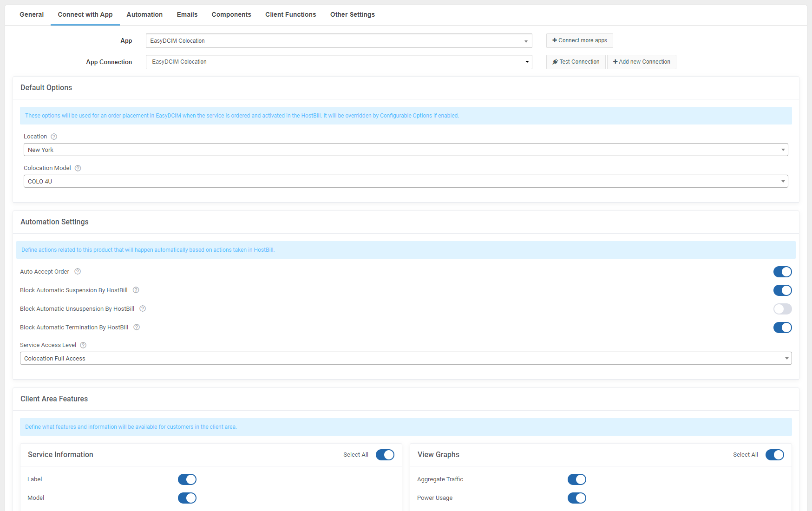The height and width of the screenshot is (511, 812).
Task: Click the Connect more apps button
Action: point(579,40)
